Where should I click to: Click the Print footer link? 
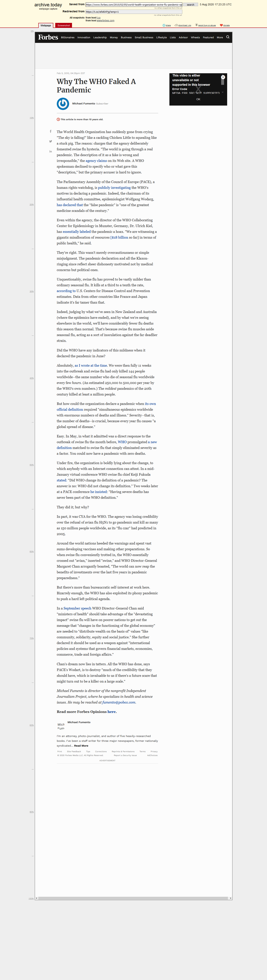pyautogui.click(x=60, y=751)
